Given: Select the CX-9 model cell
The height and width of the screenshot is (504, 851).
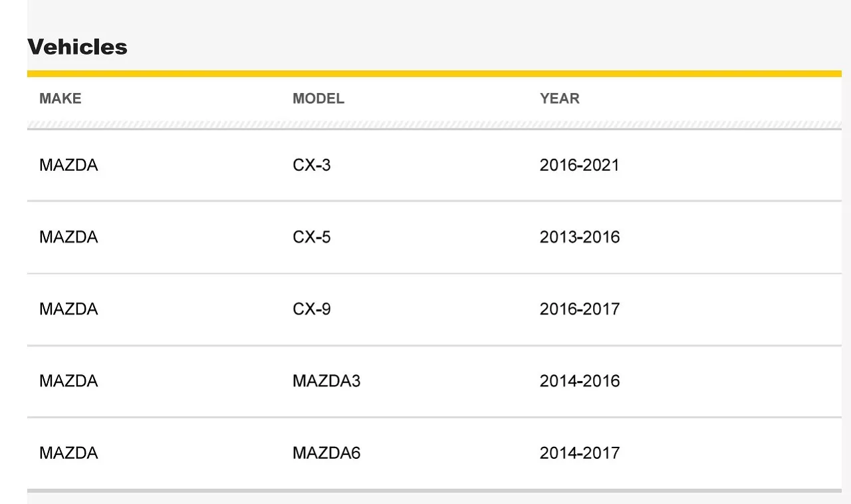Looking at the screenshot, I should click(312, 309).
